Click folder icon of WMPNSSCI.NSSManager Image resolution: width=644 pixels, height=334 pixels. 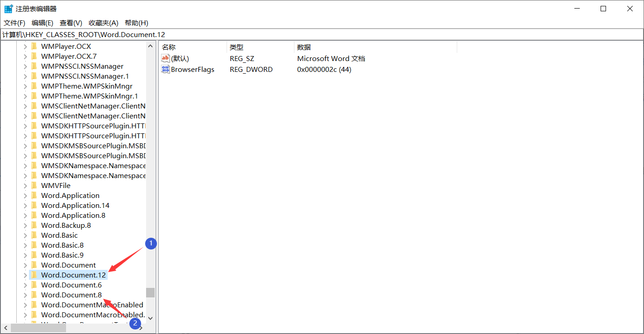coord(34,66)
